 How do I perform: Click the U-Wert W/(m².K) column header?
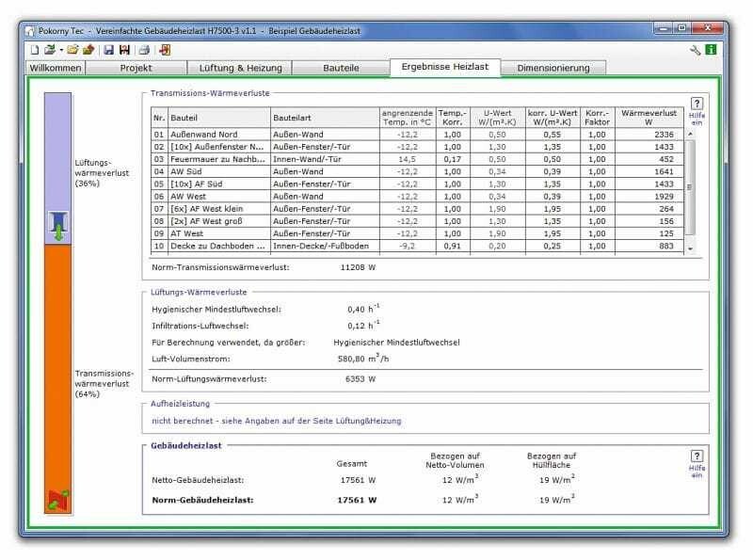click(497, 118)
